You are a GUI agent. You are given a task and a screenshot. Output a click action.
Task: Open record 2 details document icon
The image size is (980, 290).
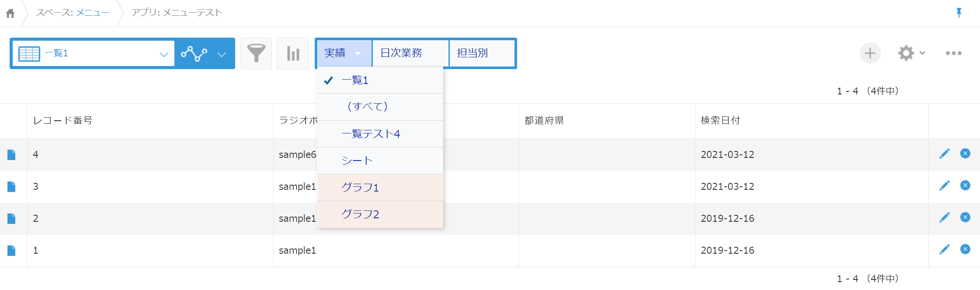pyautogui.click(x=11, y=218)
